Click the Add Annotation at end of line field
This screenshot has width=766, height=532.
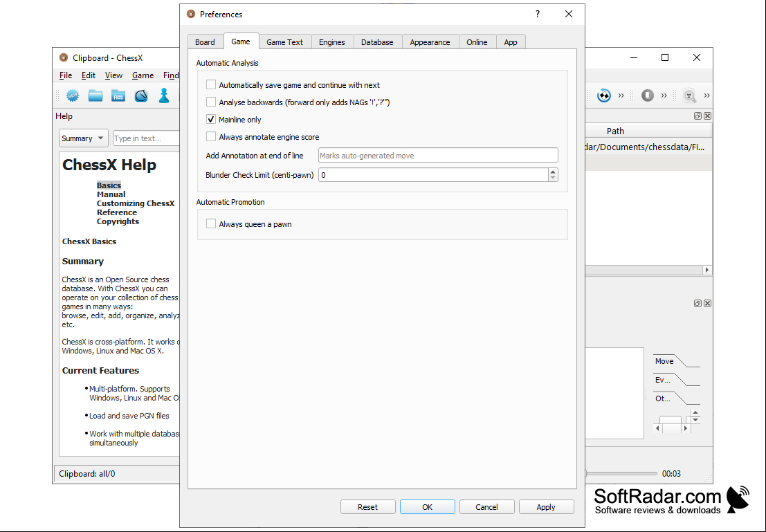pos(438,156)
